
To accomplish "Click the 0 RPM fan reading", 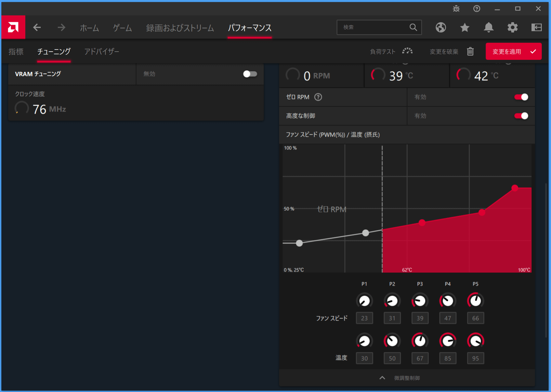I will click(317, 76).
